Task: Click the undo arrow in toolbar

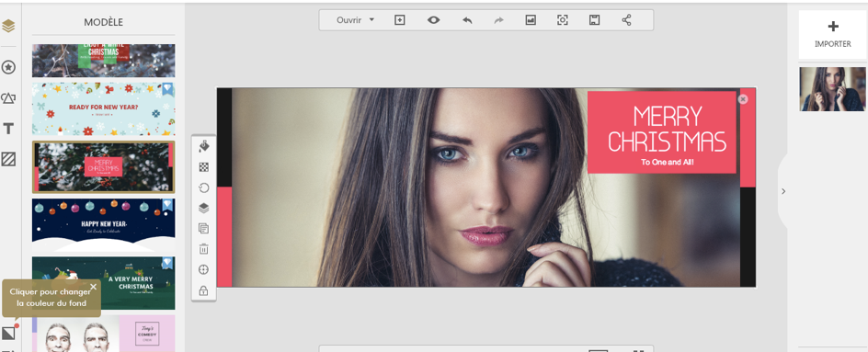Action: (x=467, y=20)
